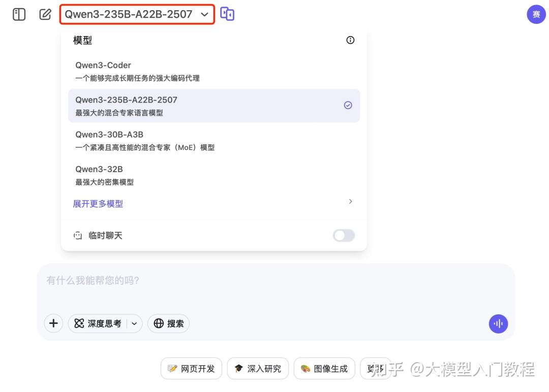Select the Qwen3-30B-A3B model

pyautogui.click(x=214, y=141)
